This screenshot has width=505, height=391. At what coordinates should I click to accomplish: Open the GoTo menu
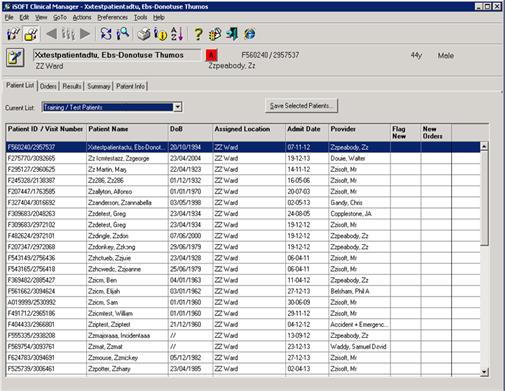tap(60, 17)
